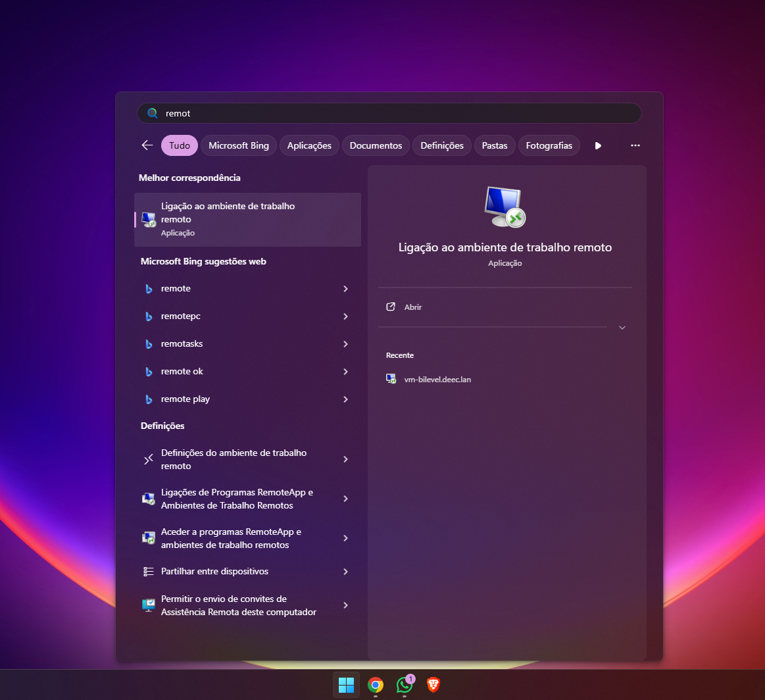This screenshot has width=765, height=700.
Task: Click the Bing icon beside "remote play"
Action: click(149, 399)
